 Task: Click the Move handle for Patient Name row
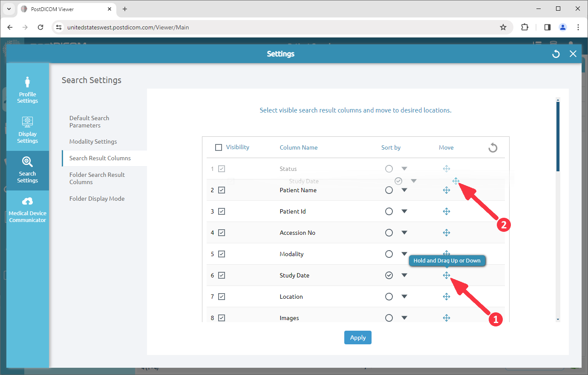(447, 190)
